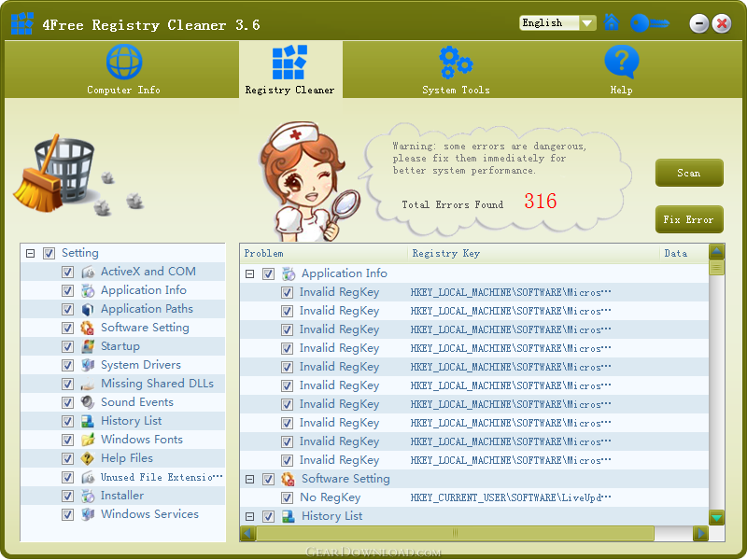Click the blue key registration icon
This screenshot has width=747, height=560.
tap(650, 22)
